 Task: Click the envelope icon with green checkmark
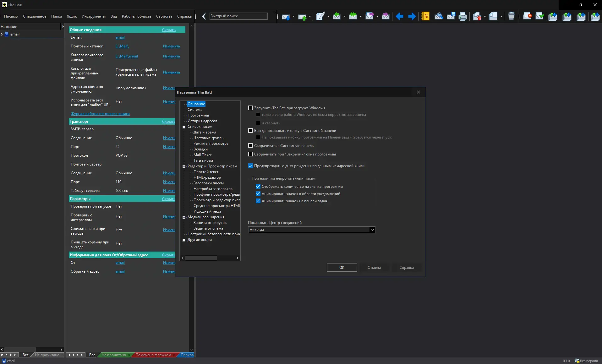[539, 16]
